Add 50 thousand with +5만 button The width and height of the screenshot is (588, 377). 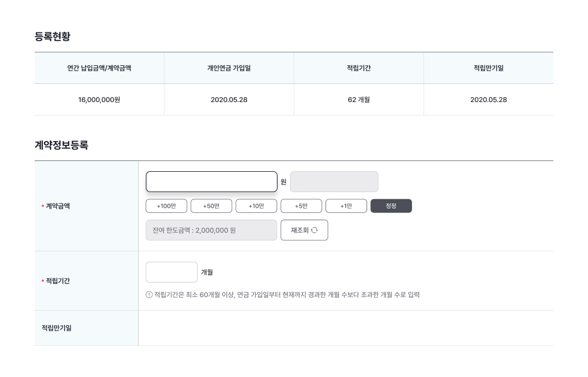(301, 206)
